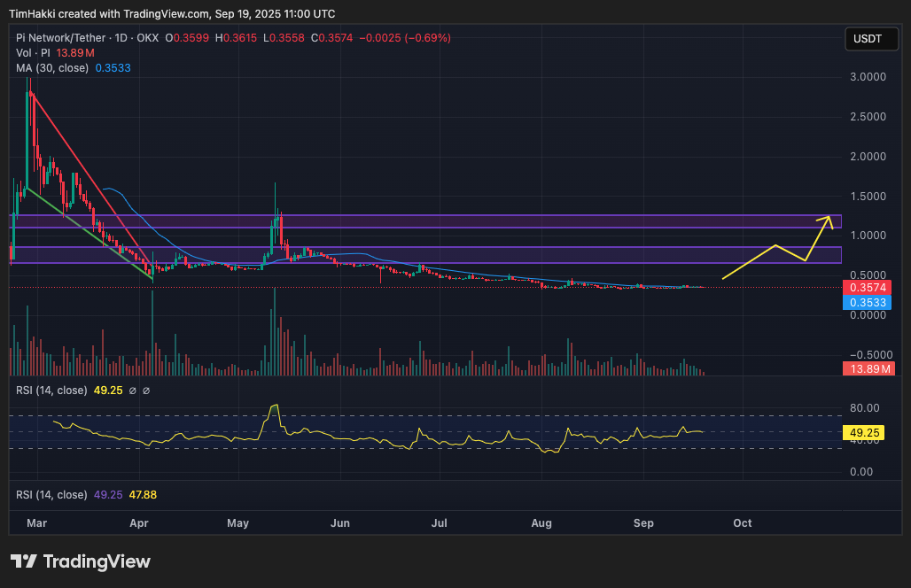Click the red 0.3574 price flag on axis
This screenshot has height=588, width=911.
[864, 288]
